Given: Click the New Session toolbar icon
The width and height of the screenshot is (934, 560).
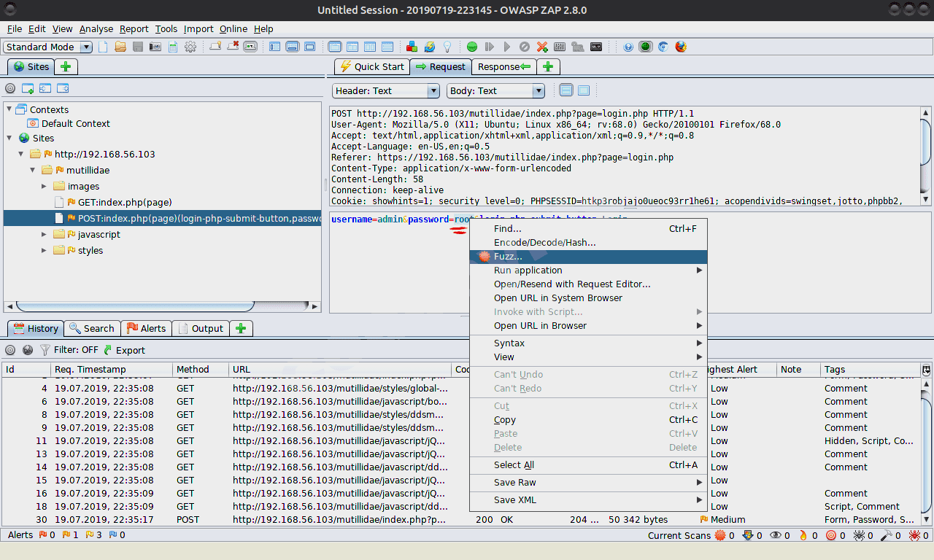Looking at the screenshot, I should (103, 47).
